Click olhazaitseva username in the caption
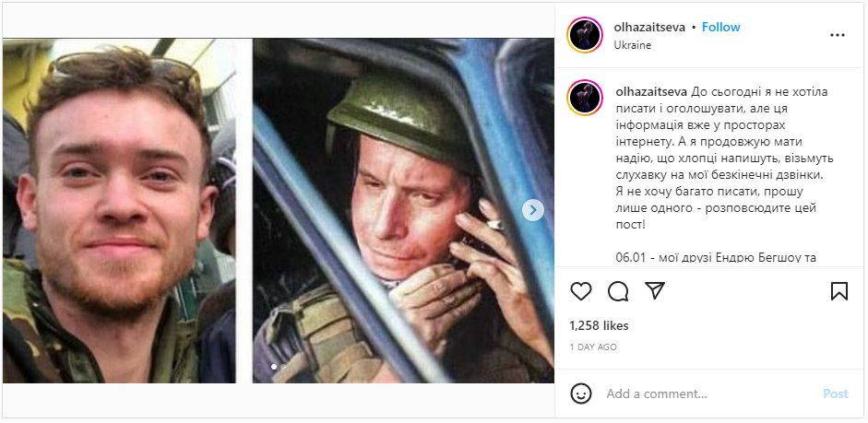The width and height of the screenshot is (868, 423). [649, 90]
